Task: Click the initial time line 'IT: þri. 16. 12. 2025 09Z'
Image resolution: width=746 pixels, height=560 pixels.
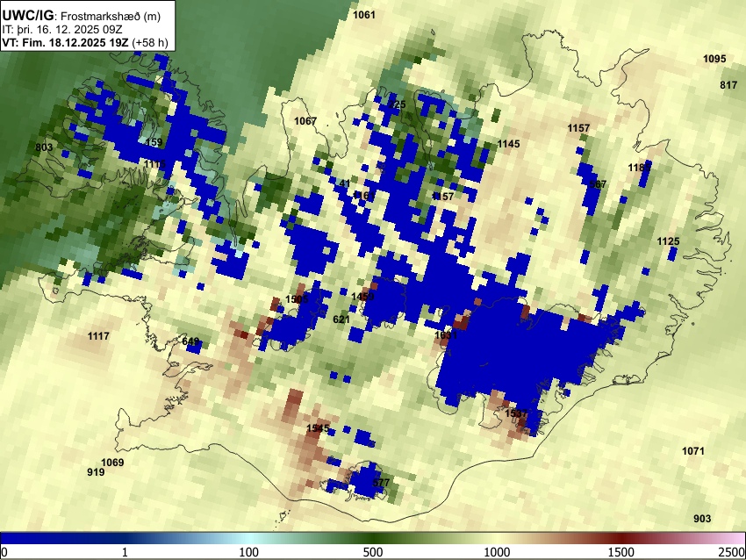Action: (61, 30)
